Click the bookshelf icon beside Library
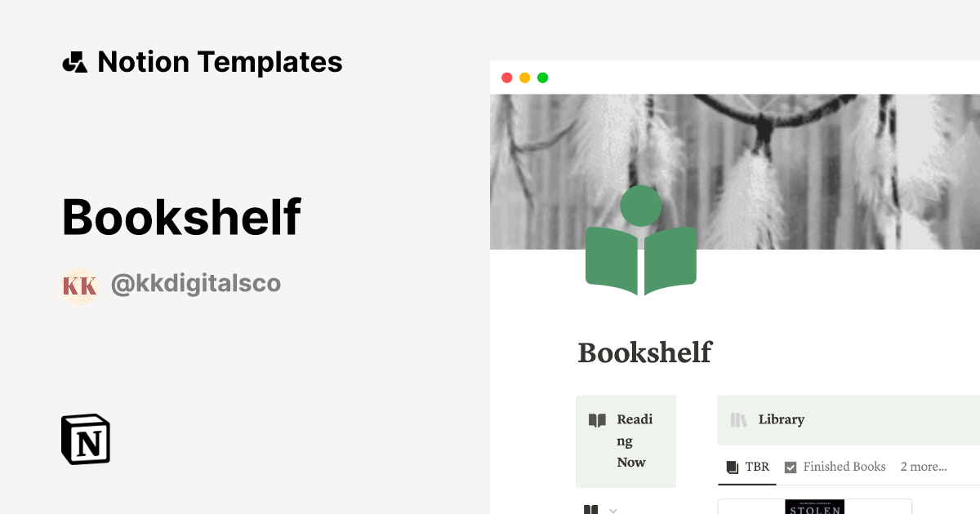This screenshot has width=980, height=514. pos(739,419)
